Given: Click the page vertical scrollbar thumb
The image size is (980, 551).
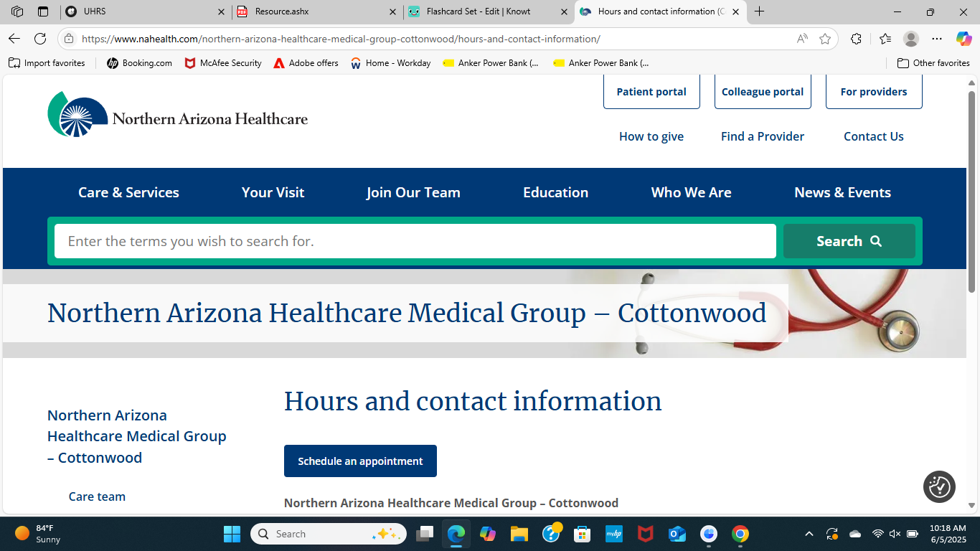Looking at the screenshot, I should click(x=971, y=192).
